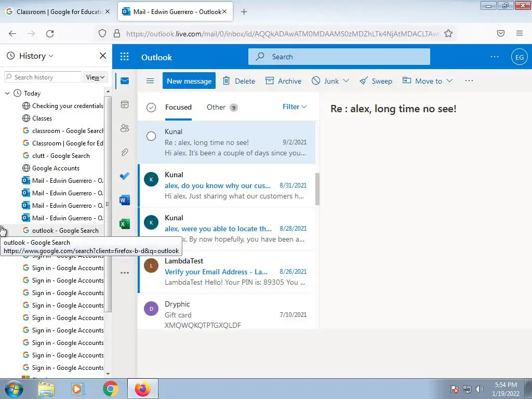Open the Mail module in Outlook sidebar
The height and width of the screenshot is (399, 532).
pyautogui.click(x=125, y=81)
